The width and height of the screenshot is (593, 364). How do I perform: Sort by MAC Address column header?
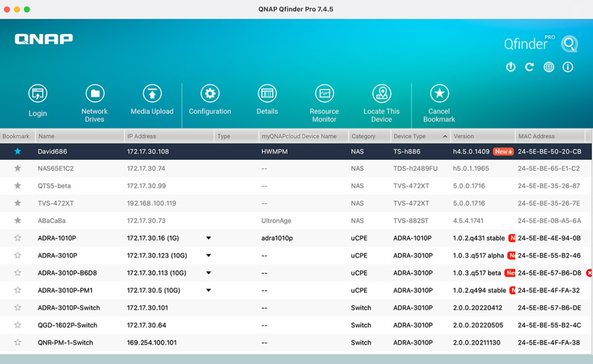point(550,136)
